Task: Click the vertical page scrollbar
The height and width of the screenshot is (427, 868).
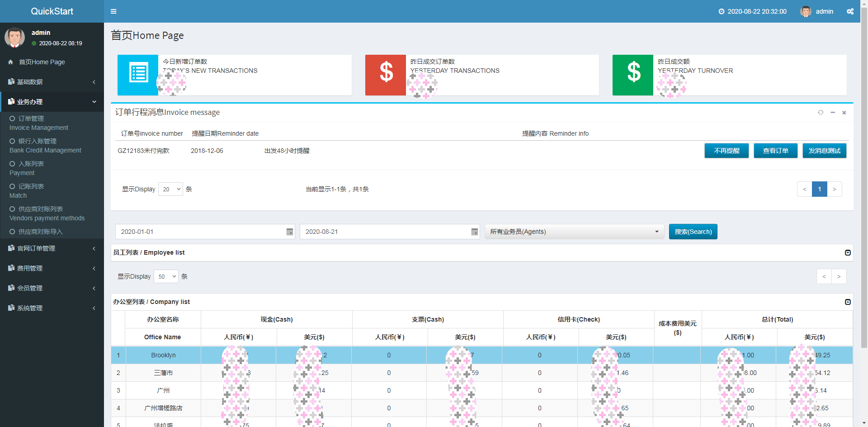Action: click(864, 181)
